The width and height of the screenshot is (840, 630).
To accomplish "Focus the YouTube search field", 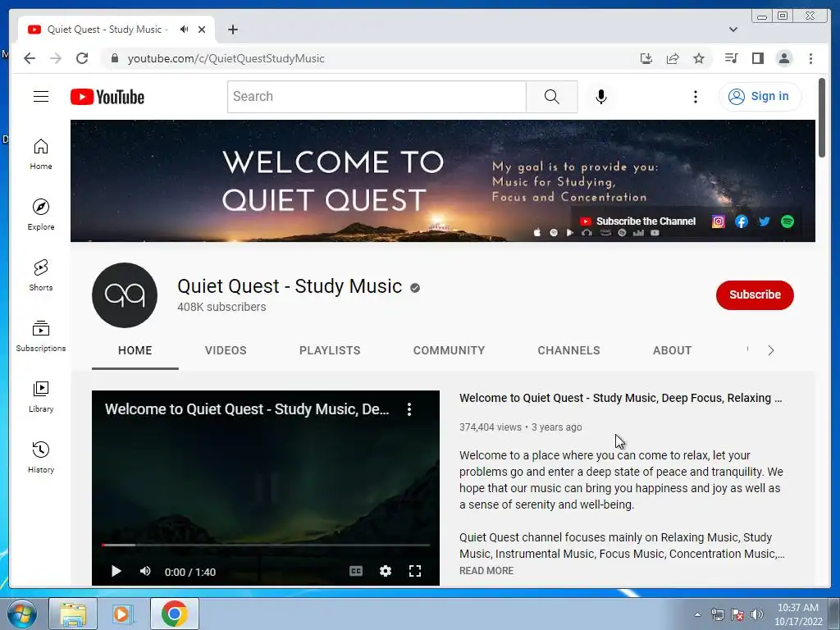I will pyautogui.click(x=377, y=97).
